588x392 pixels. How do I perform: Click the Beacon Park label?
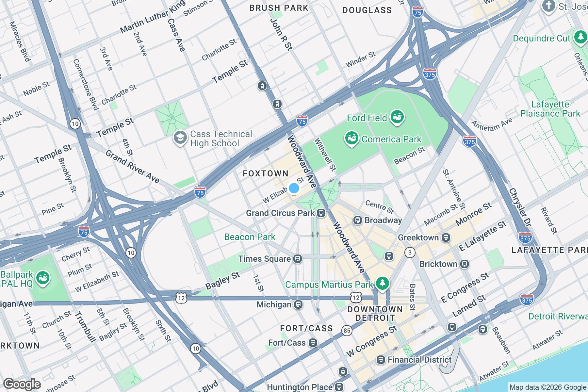click(250, 237)
